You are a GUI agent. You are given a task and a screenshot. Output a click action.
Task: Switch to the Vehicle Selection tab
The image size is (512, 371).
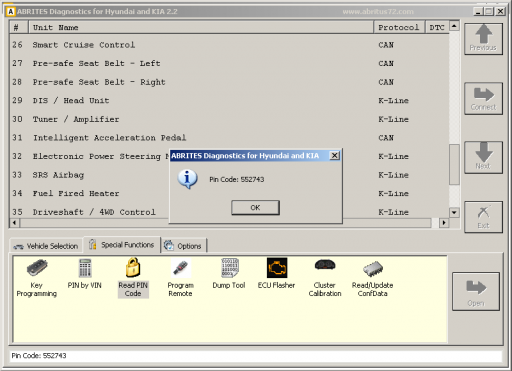(46, 246)
